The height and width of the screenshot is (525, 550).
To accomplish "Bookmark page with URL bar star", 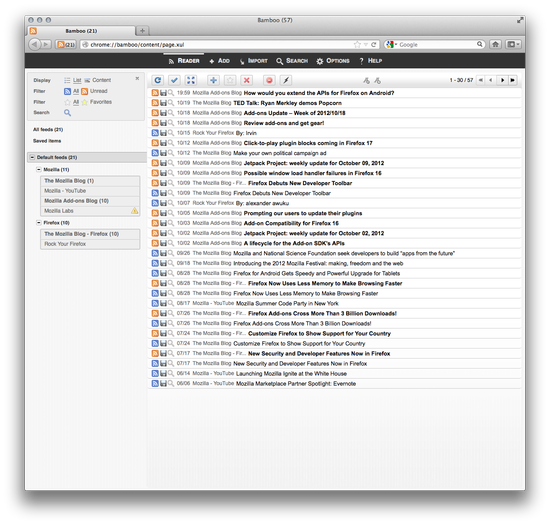I will [357, 45].
